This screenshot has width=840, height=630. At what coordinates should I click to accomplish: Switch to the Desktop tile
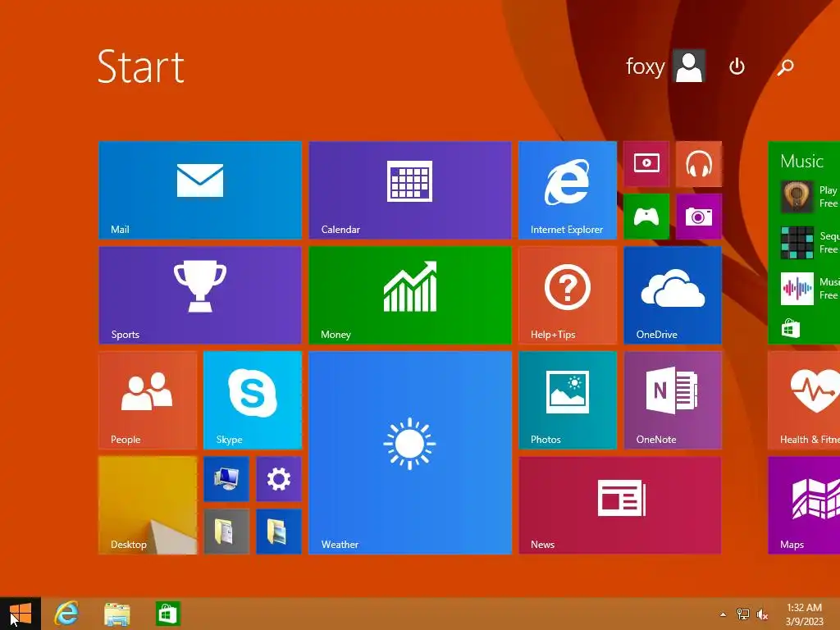[x=148, y=505]
